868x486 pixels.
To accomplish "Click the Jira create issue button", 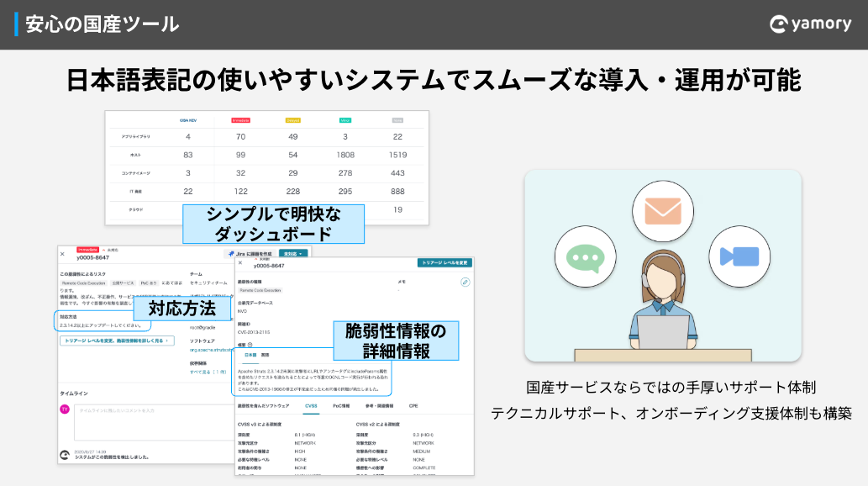I will pos(250,254).
